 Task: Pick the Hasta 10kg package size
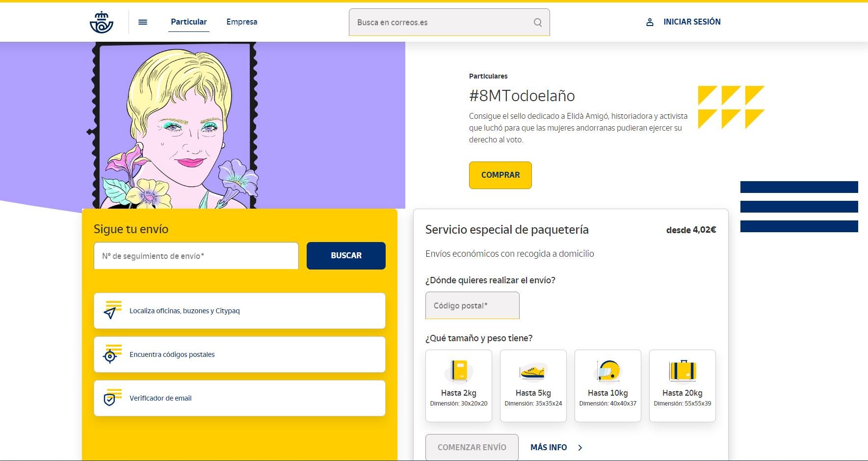tap(607, 385)
